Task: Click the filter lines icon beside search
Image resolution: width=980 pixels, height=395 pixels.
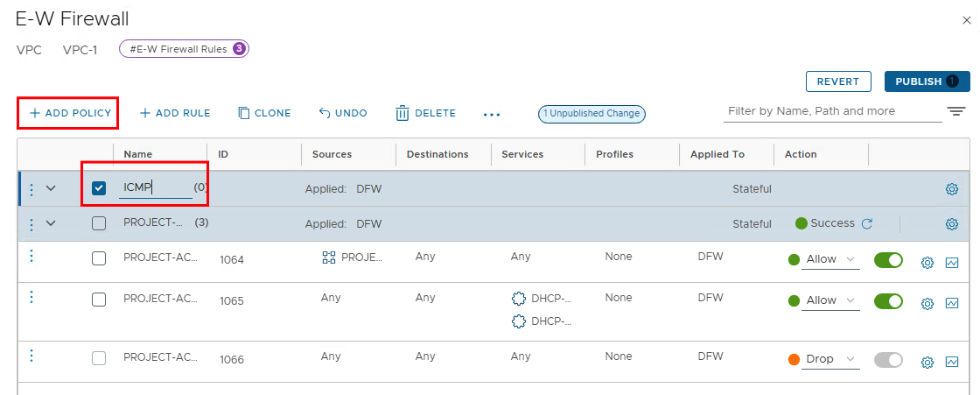Action: point(955,112)
